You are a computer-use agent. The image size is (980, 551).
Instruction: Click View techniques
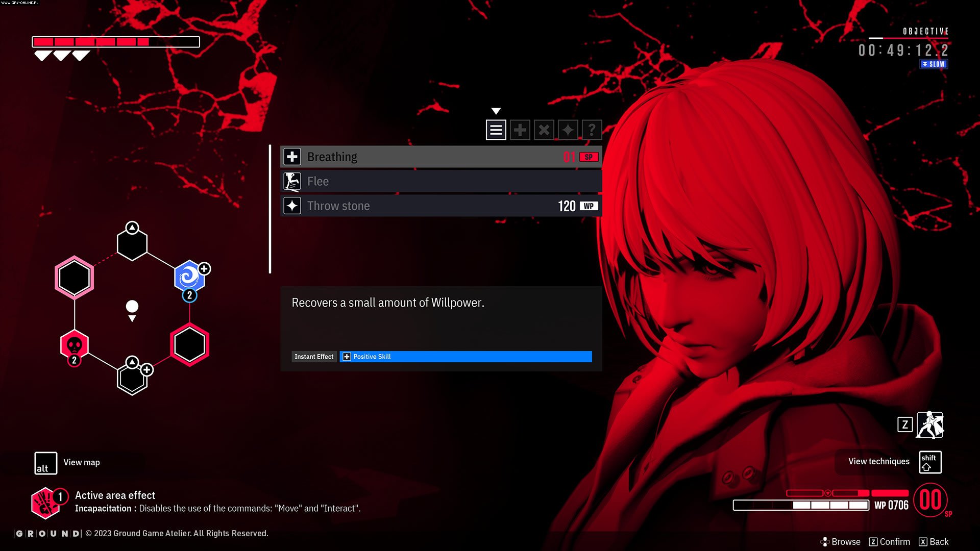coord(878,461)
